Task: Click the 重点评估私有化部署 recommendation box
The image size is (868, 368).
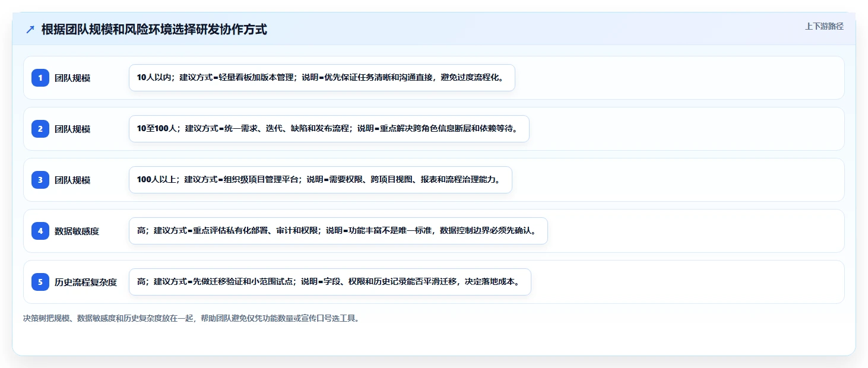Action: coord(338,231)
